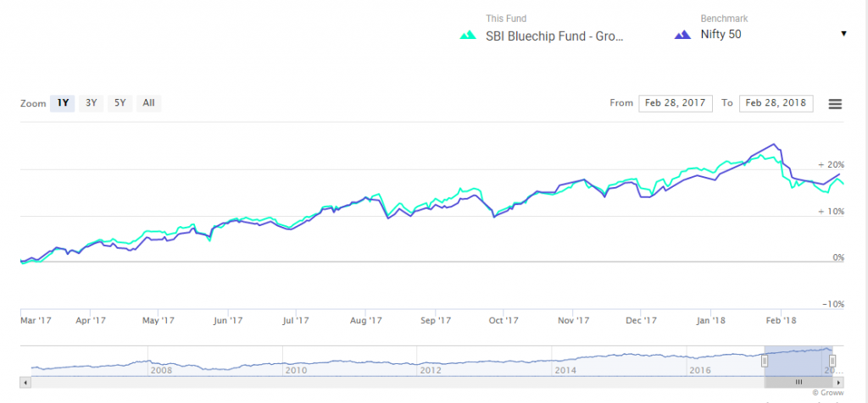The height and width of the screenshot is (403, 868).
Task: Click SBI Bluechip Fund legend label
Action: click(x=554, y=36)
